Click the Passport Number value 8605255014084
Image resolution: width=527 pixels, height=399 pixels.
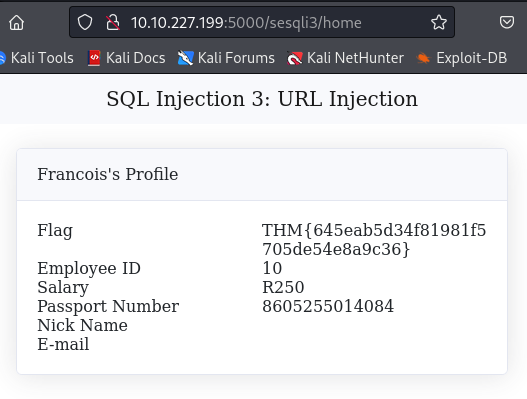click(328, 306)
